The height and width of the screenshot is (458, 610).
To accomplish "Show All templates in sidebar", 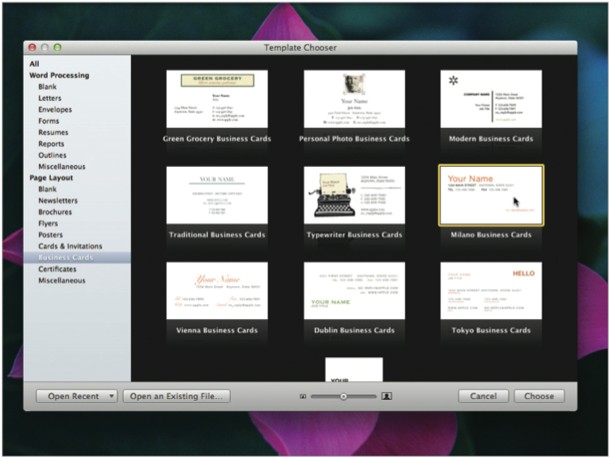I will (34, 64).
